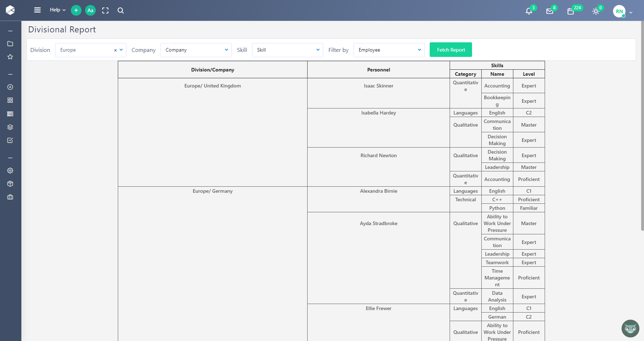Clear the Europe division selection with x

click(x=115, y=50)
